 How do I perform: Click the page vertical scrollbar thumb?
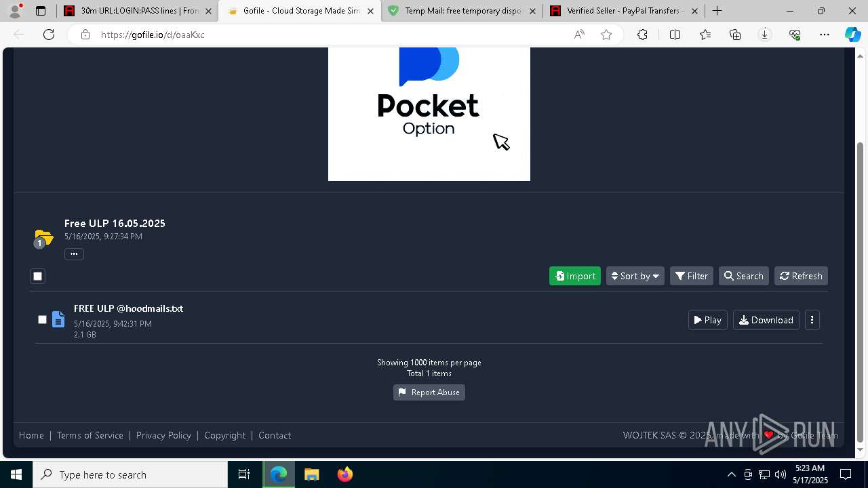click(861, 291)
